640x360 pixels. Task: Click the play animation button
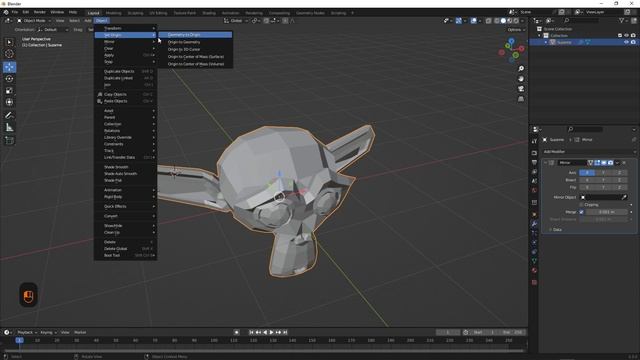coord(271,332)
